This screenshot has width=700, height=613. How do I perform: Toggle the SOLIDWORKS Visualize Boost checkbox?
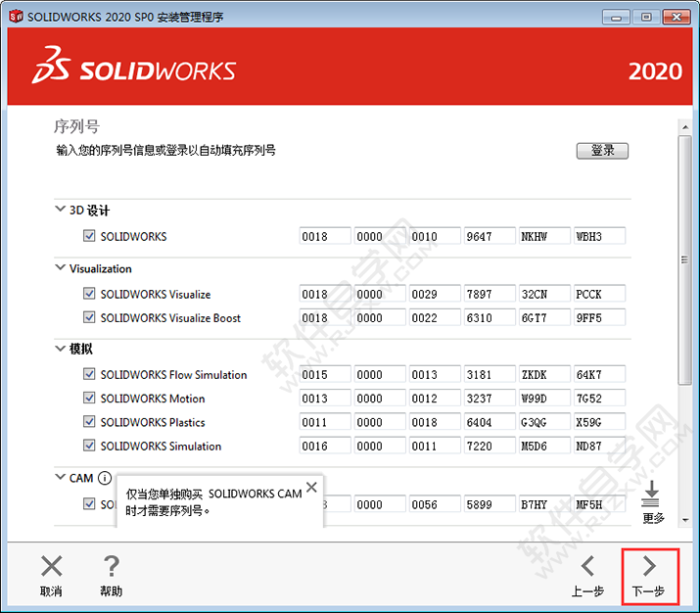pyautogui.click(x=89, y=317)
